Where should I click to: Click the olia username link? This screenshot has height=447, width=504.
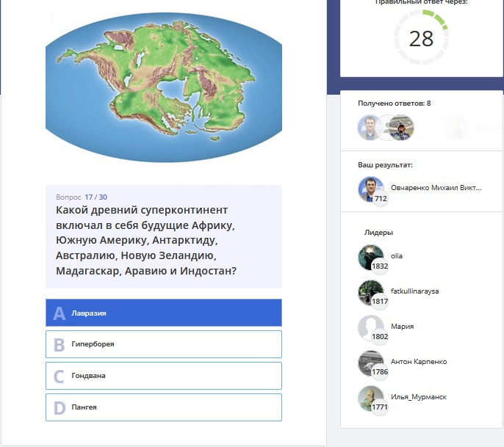(396, 256)
